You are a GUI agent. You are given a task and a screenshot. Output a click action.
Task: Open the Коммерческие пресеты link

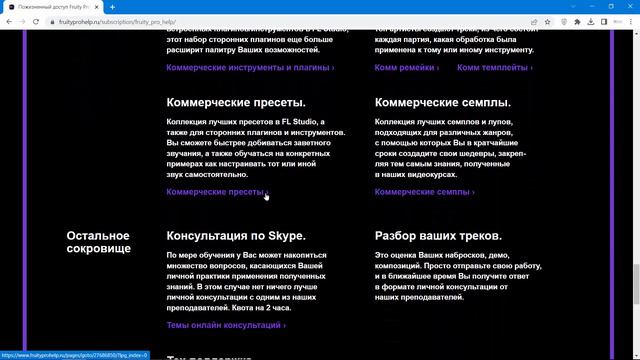217,192
